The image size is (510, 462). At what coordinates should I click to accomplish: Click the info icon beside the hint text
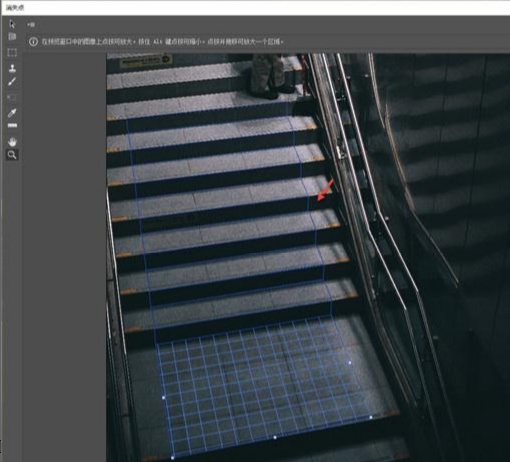click(x=33, y=42)
